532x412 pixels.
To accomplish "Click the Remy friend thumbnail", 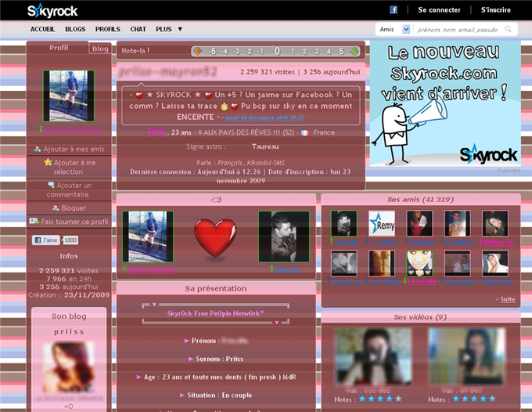I will pos(382,223).
